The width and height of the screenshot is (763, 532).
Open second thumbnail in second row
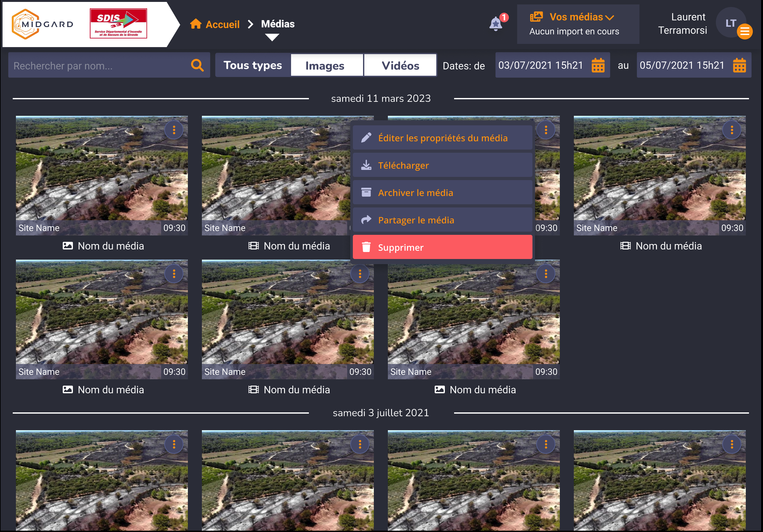pos(288,319)
